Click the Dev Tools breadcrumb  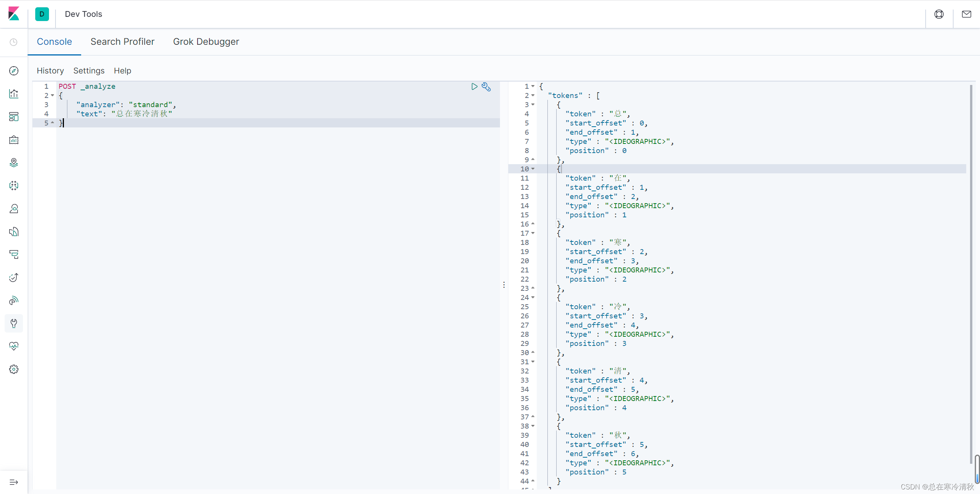click(x=83, y=14)
